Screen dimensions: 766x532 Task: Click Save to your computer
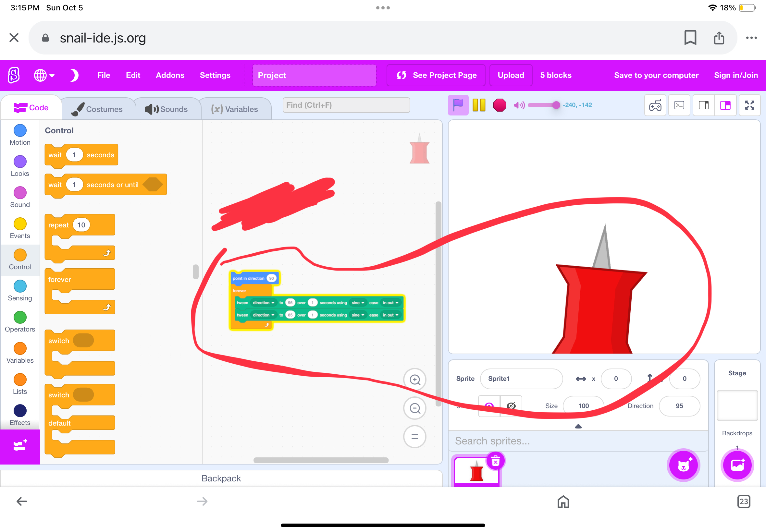coord(656,75)
